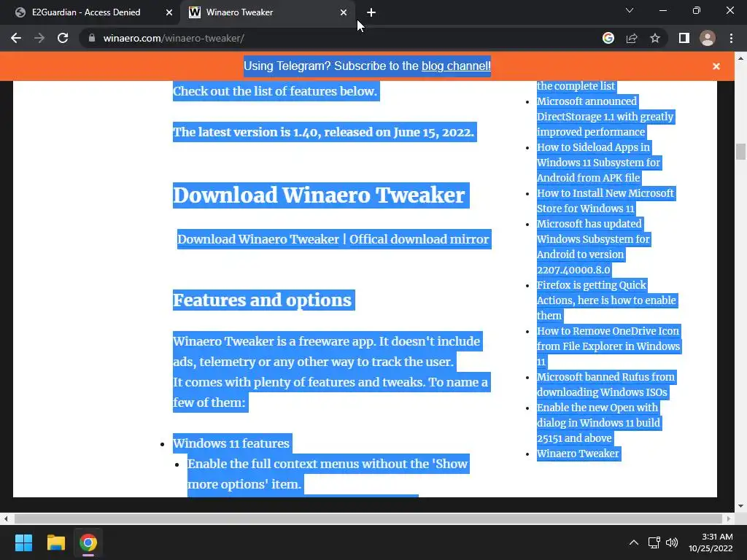This screenshot has width=747, height=560.
Task: Open the tab search chevron
Action: tap(630, 10)
